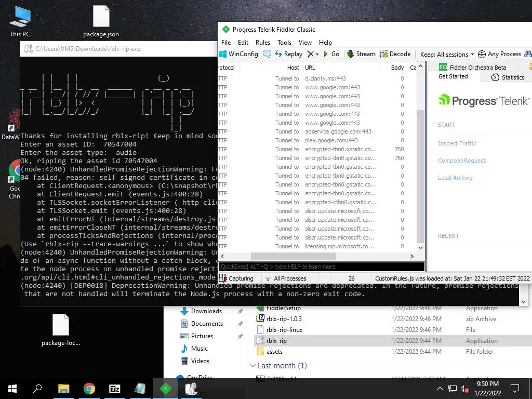Sort sessions by Host column

(271, 68)
